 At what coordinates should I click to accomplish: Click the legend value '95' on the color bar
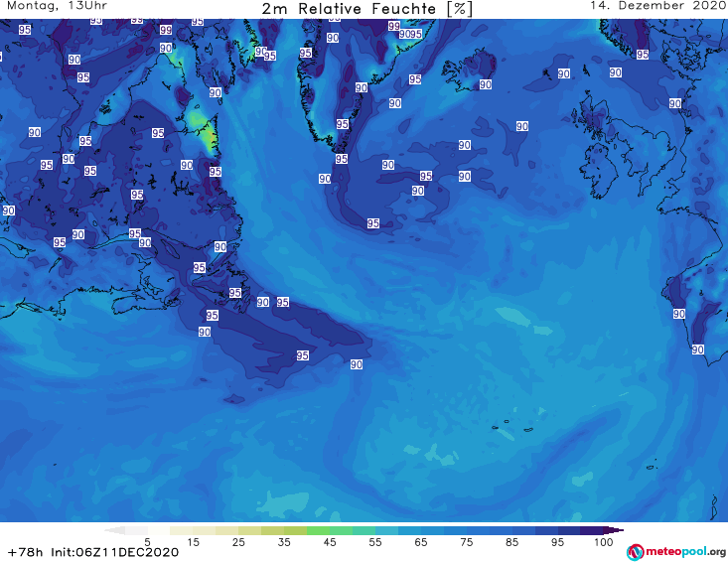pos(557,542)
